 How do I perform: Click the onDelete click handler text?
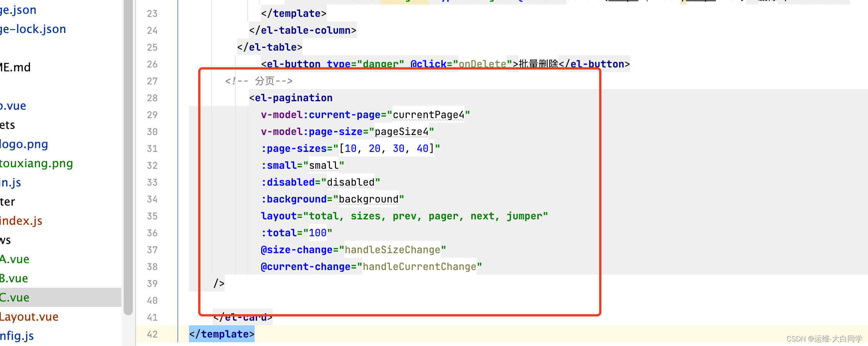coord(482,64)
